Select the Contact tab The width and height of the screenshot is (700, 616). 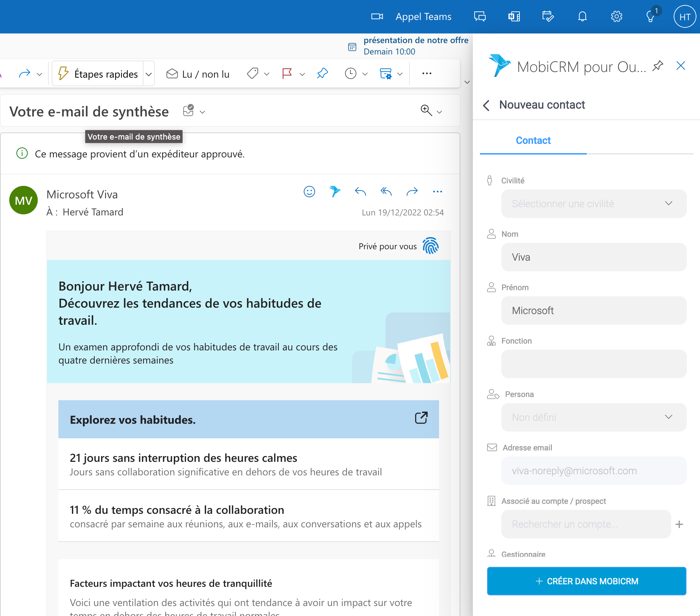click(x=533, y=141)
